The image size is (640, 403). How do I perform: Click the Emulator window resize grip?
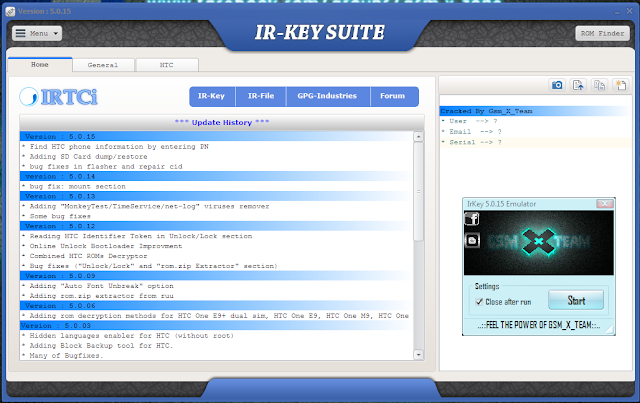[x=610, y=329]
